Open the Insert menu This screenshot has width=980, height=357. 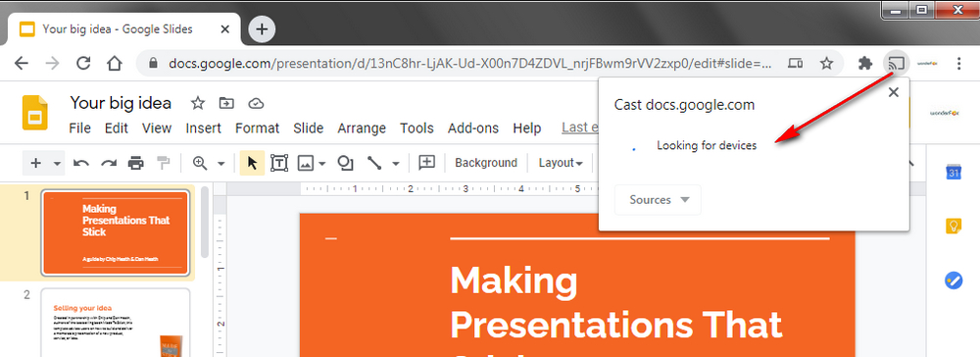pos(203,128)
